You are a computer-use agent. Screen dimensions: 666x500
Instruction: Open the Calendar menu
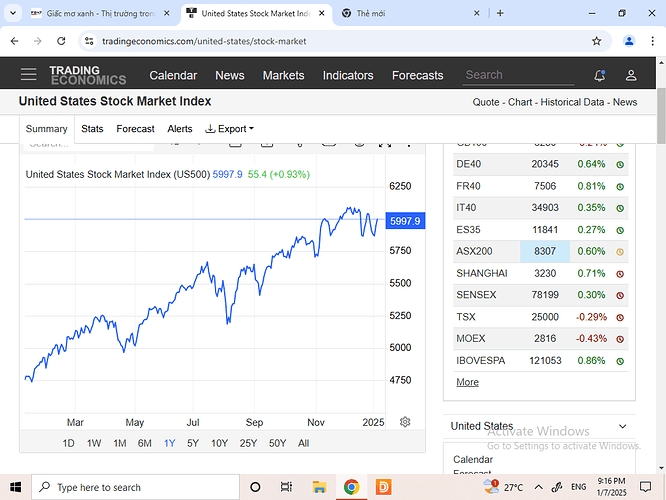pos(173,75)
